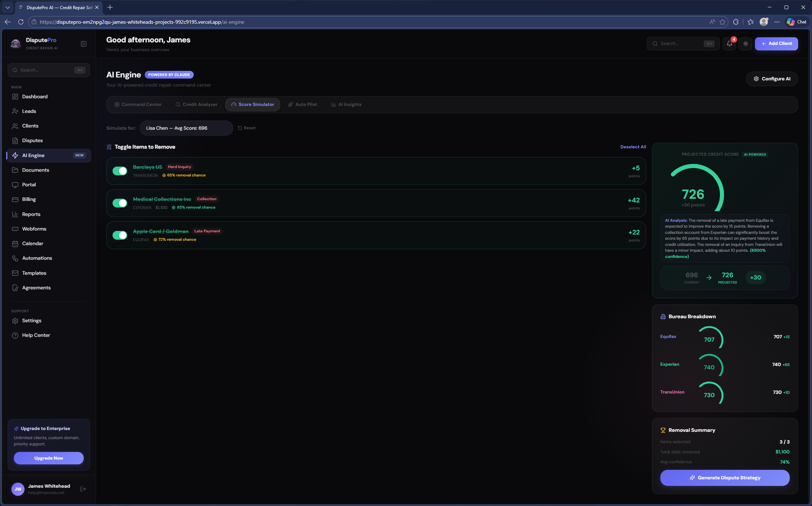The height and width of the screenshot is (506, 812).
Task: Open Automations in the sidebar
Action: pyautogui.click(x=37, y=258)
